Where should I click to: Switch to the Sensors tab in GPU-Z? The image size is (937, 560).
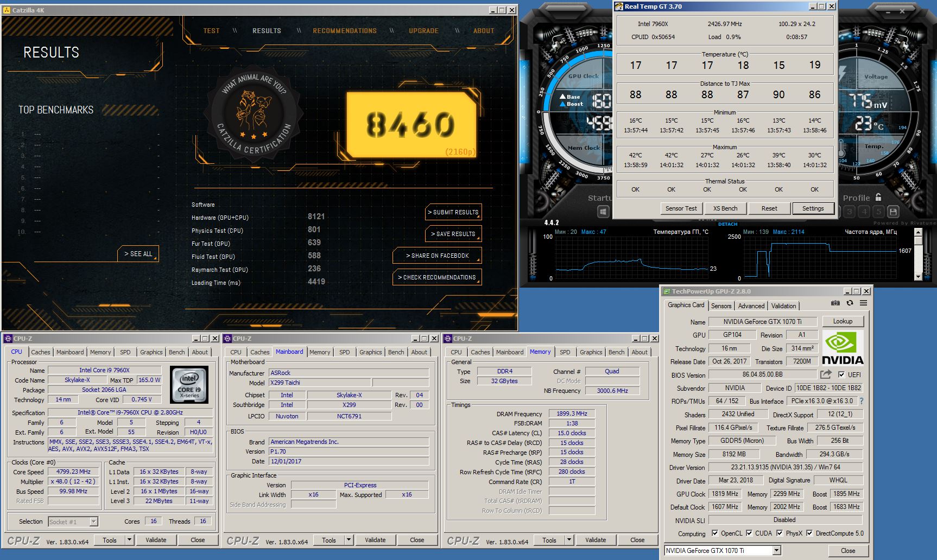click(x=721, y=306)
